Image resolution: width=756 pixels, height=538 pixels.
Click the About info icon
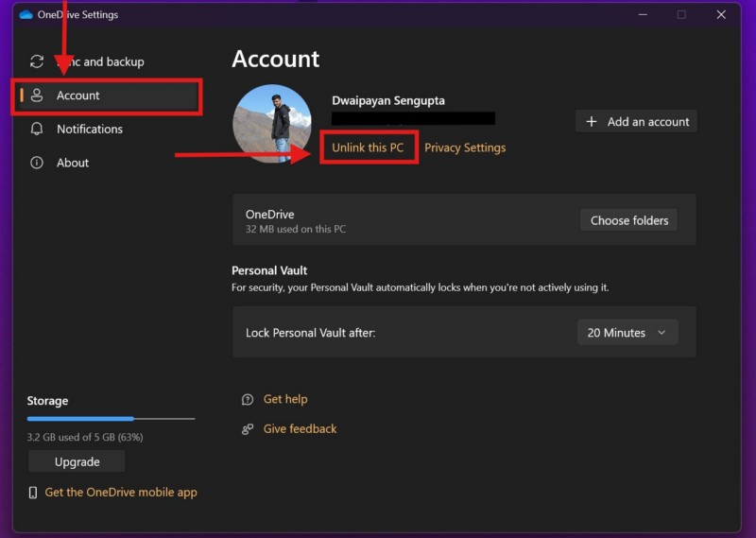37,163
